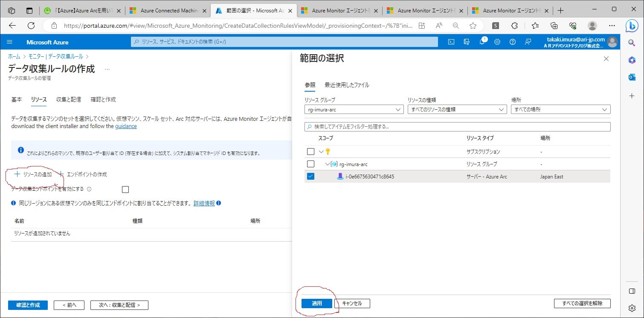Collapse the rg-imura-arc tree chevron
This screenshot has height=318, width=644.
coord(328,164)
